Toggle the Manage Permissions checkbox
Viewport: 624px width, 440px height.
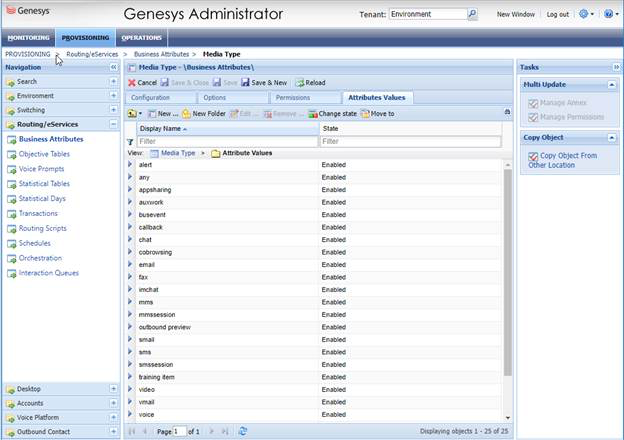tap(532, 118)
